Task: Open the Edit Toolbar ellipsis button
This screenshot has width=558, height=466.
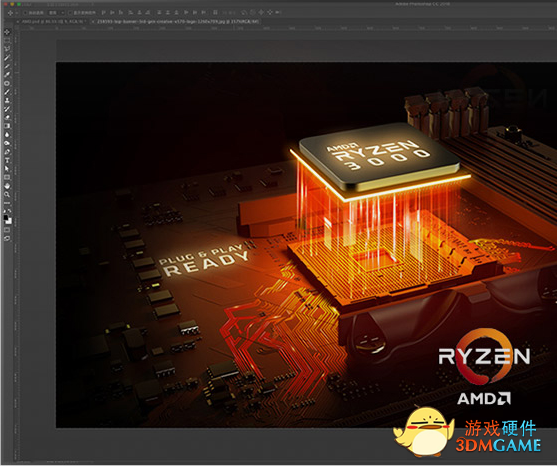Action: pyautogui.click(x=7, y=203)
